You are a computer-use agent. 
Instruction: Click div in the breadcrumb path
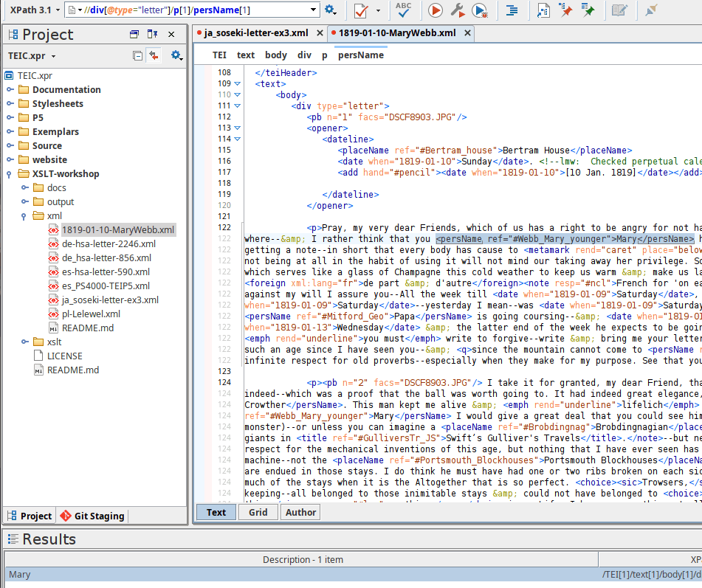pos(304,55)
